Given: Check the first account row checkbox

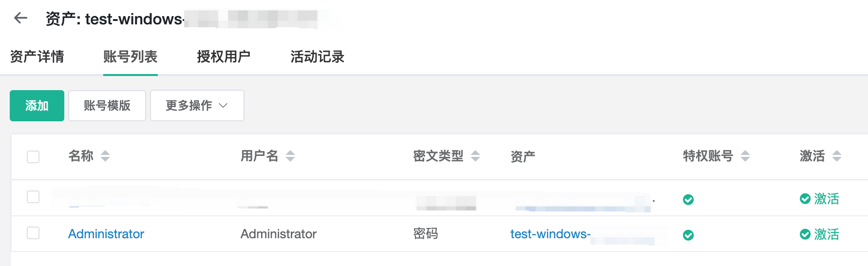Looking at the screenshot, I should 33,197.
